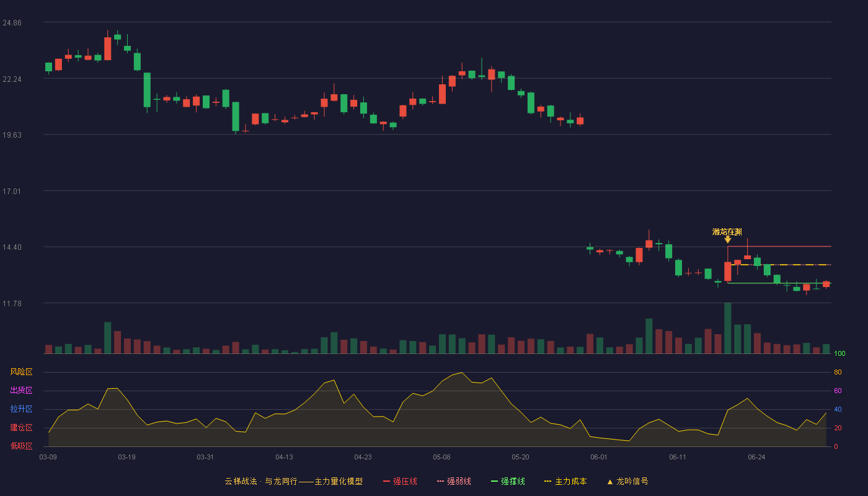Viewport: 868px width, 496px height.
Task: Toggle the 强压线 legend entry
Action: (400, 481)
